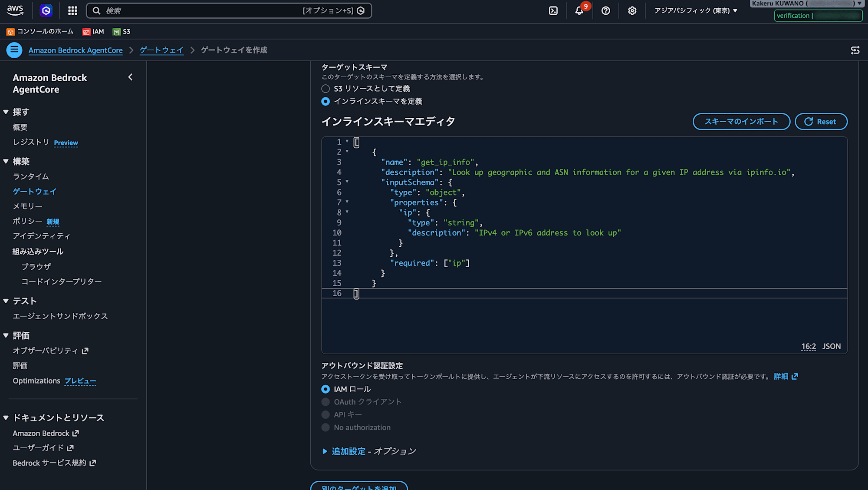The image size is (868, 490).
Task: Go to Amazon Bedrock AgentCore breadcrumb
Action: [x=76, y=50]
